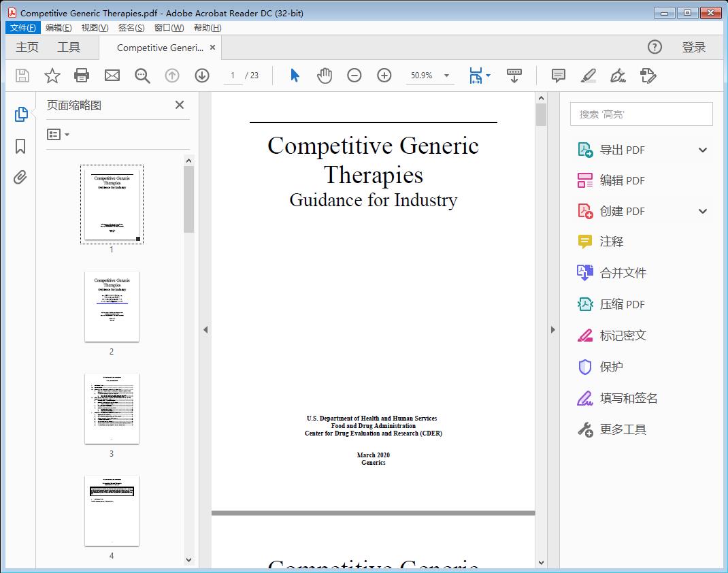Open the Attachments panel icon
This screenshot has height=573, width=728.
(20, 177)
